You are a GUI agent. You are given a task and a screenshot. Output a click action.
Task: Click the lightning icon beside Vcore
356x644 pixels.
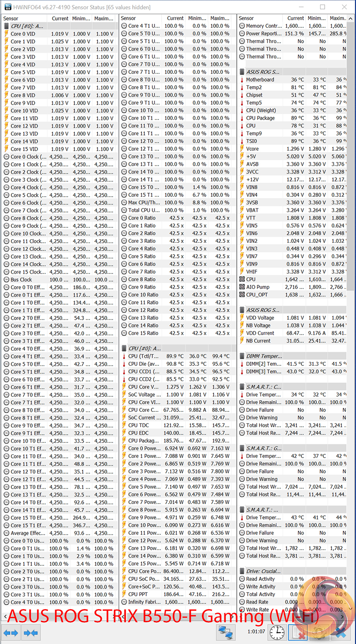click(242, 148)
